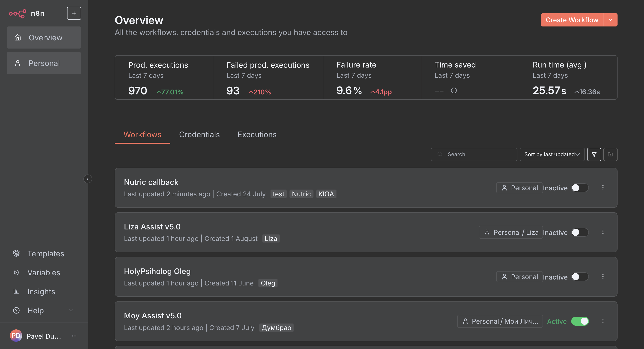Click the add folder icon
The image size is (644, 349).
610,154
